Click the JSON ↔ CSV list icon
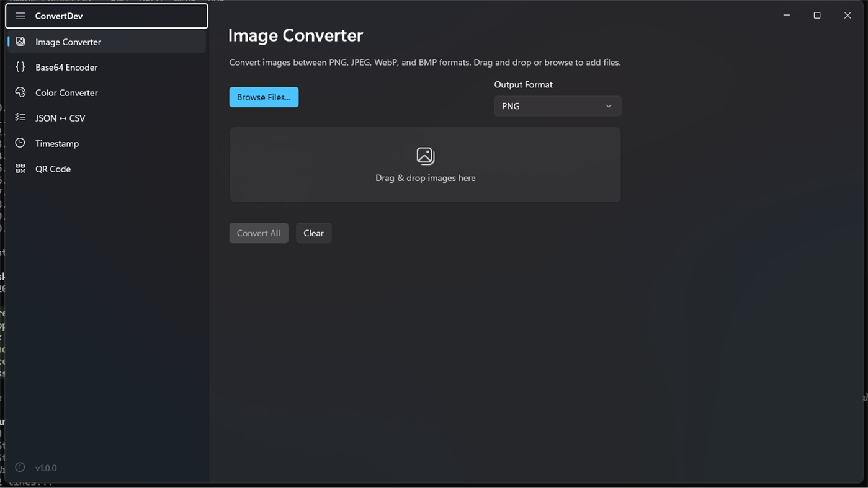 [20, 118]
